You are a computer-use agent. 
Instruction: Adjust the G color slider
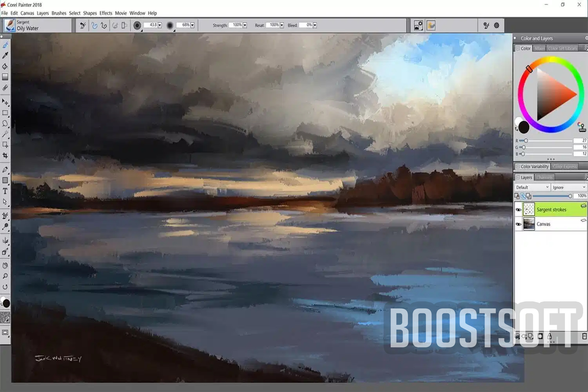click(546, 147)
